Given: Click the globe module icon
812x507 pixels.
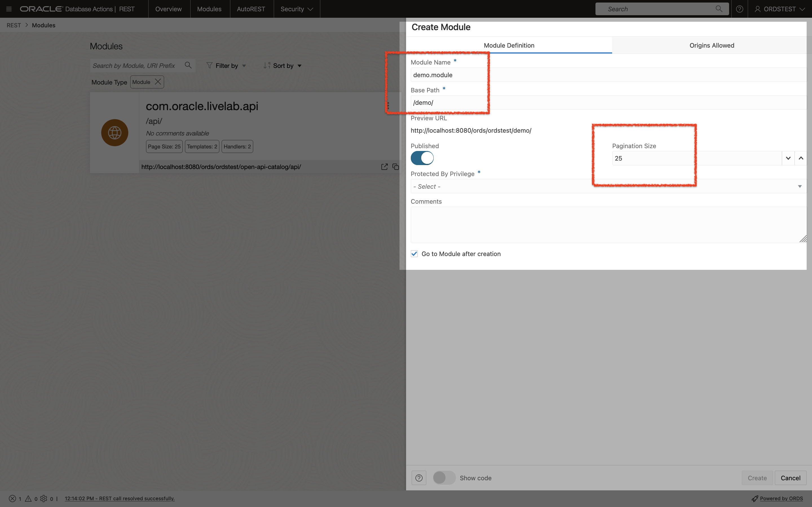Looking at the screenshot, I should pyautogui.click(x=115, y=133).
